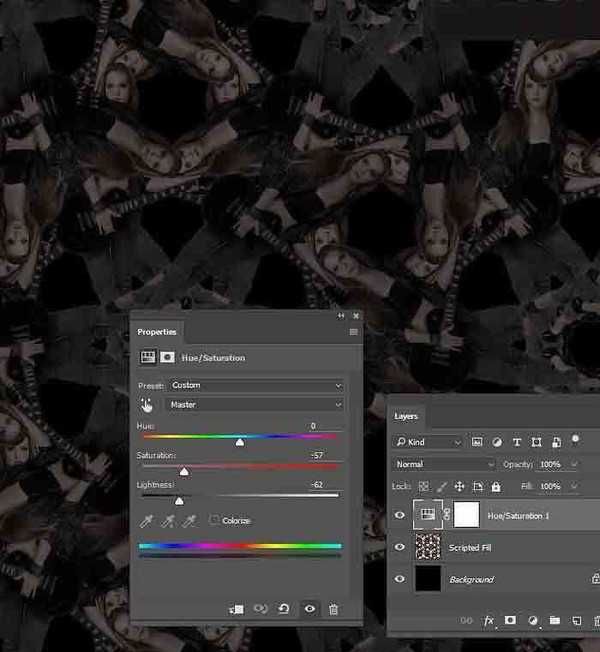Reset adjustment to defaults in Properties

[x=285, y=609]
